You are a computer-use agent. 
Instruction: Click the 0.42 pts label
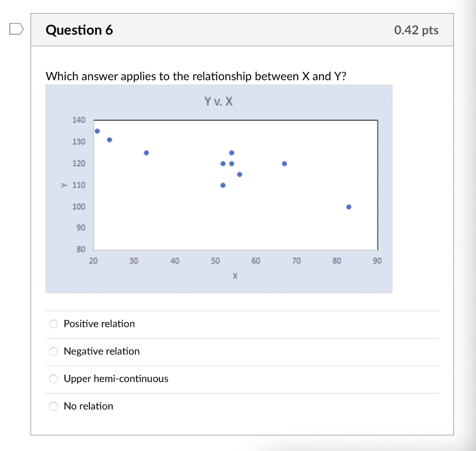click(x=416, y=30)
